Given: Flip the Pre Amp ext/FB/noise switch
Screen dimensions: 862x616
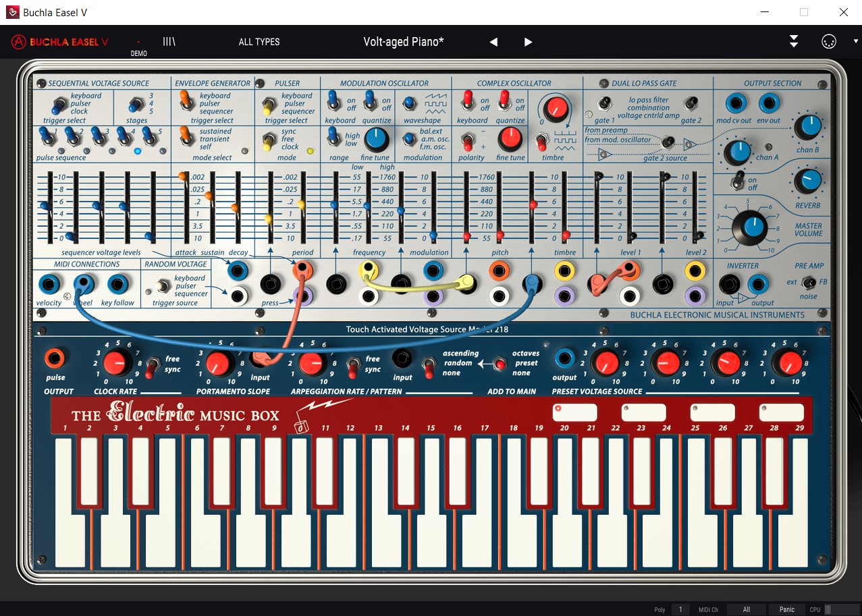Looking at the screenshot, I should pyautogui.click(x=807, y=283).
